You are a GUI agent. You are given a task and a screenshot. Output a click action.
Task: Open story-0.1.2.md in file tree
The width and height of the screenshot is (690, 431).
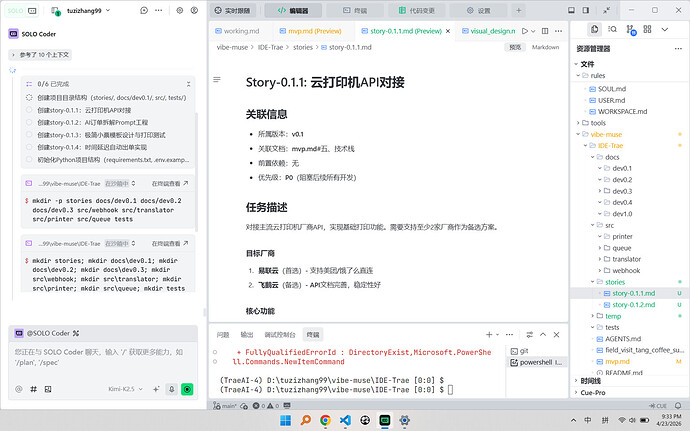tap(634, 305)
